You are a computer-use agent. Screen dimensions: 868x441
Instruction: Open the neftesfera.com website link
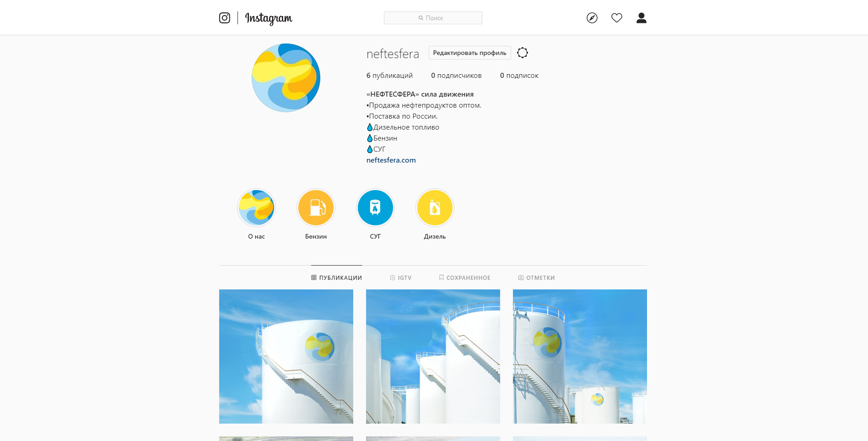[x=391, y=160]
